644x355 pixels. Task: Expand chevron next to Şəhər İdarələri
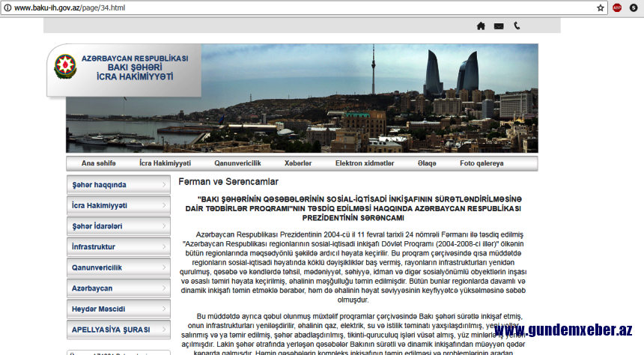164,226
